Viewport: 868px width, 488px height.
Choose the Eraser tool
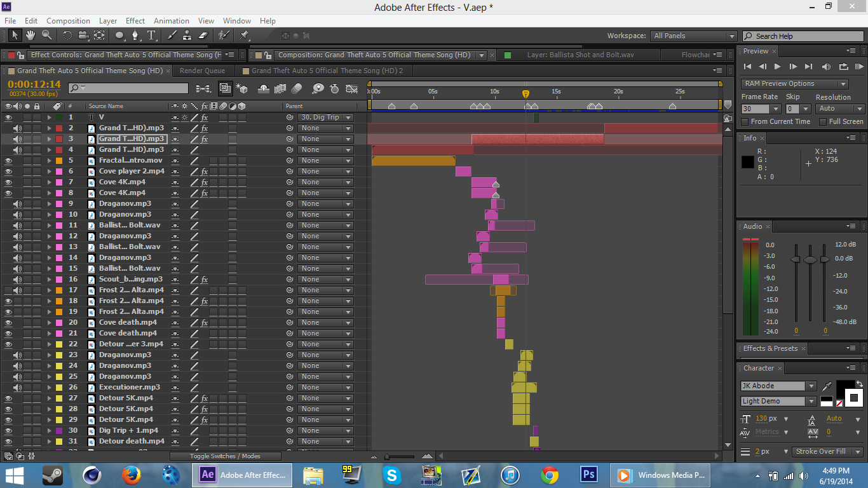point(203,36)
